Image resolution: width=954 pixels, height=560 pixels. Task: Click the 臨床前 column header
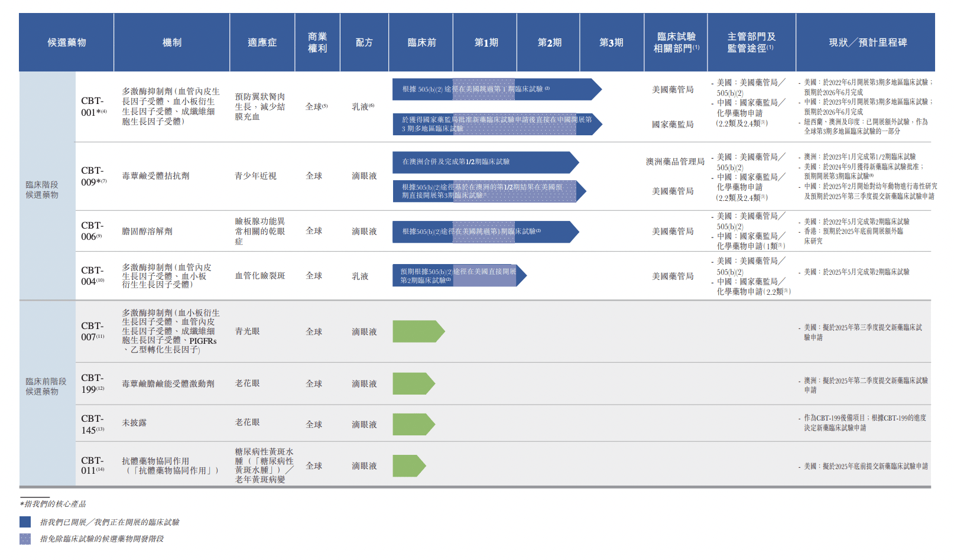(421, 43)
